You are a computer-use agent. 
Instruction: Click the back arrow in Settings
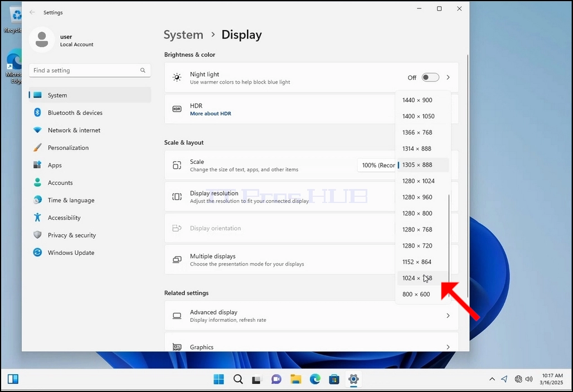click(x=32, y=12)
